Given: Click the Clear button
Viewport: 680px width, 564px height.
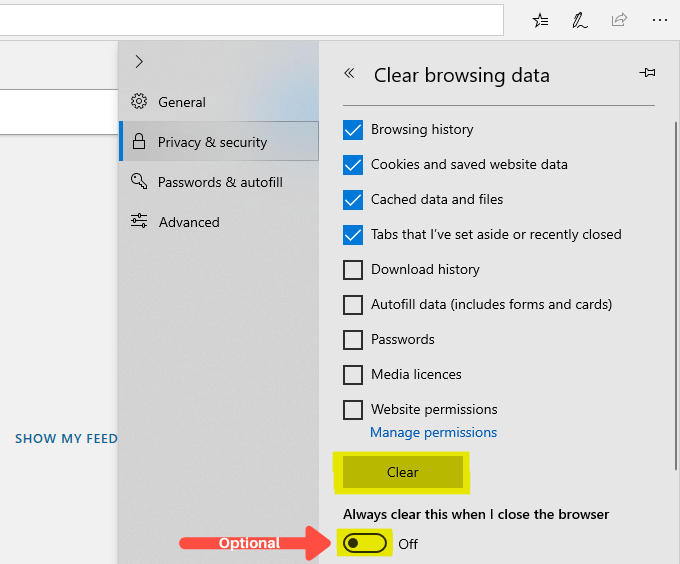Looking at the screenshot, I should click(x=402, y=472).
